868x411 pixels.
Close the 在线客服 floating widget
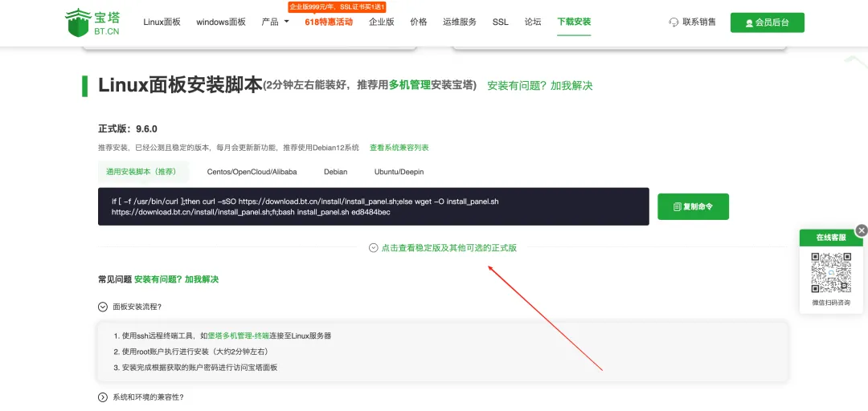tap(862, 230)
